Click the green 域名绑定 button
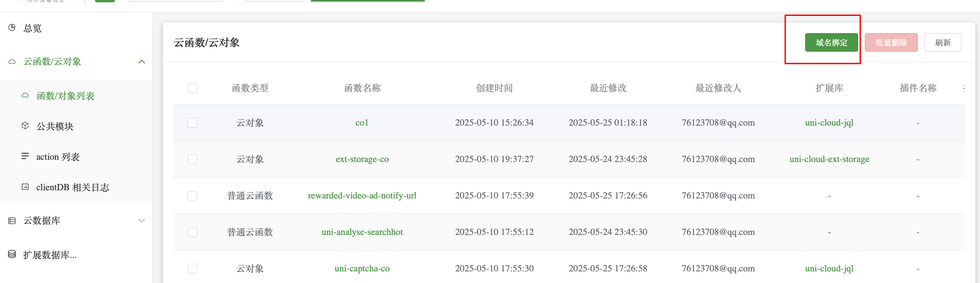Image resolution: width=980 pixels, height=283 pixels. 831,42
